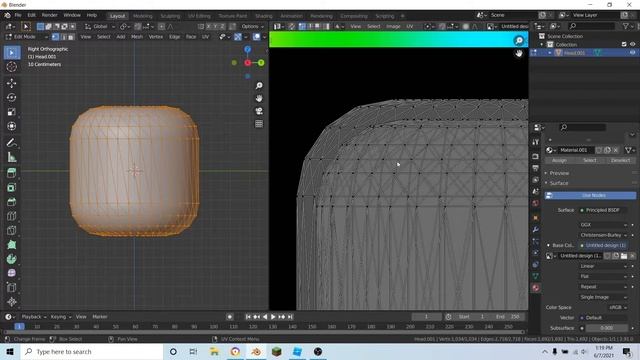Open Global transform orientation dropdown
This screenshot has width=640, height=360.
100,27
